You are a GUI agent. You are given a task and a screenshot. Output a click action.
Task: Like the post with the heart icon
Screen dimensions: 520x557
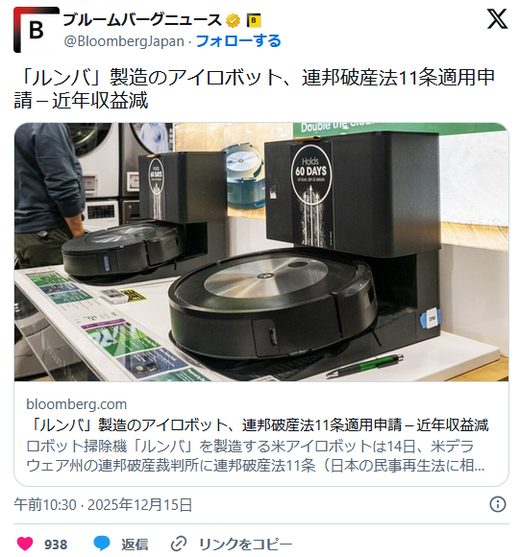[x=25, y=544]
